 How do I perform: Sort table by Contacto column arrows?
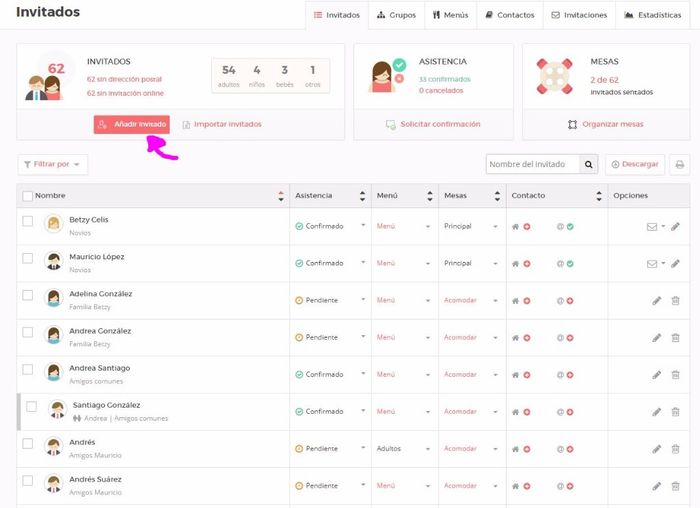[x=599, y=196]
